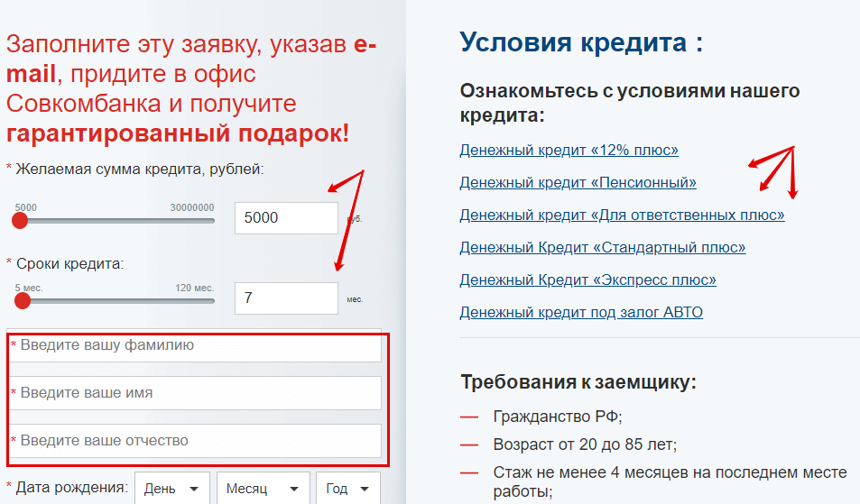The height and width of the screenshot is (504, 860).
Task: Click the «Желаемая сумма кредита, рублей:» label
Action: tap(140, 170)
